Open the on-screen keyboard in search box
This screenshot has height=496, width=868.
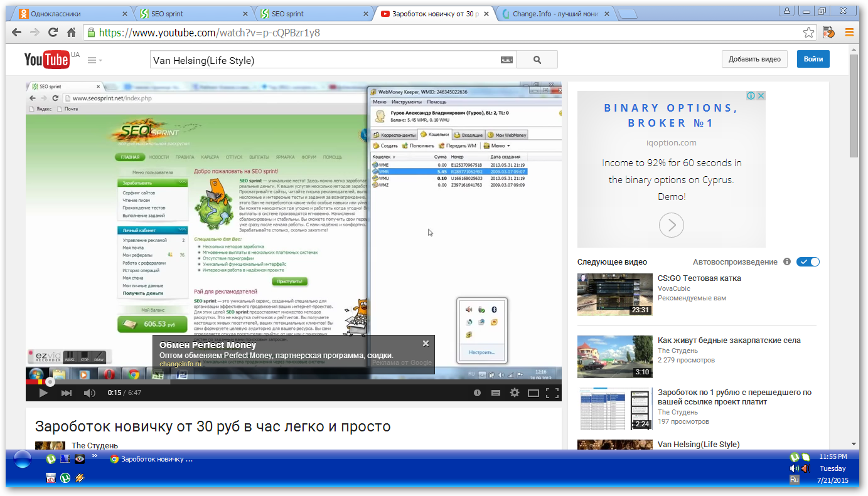coord(507,60)
